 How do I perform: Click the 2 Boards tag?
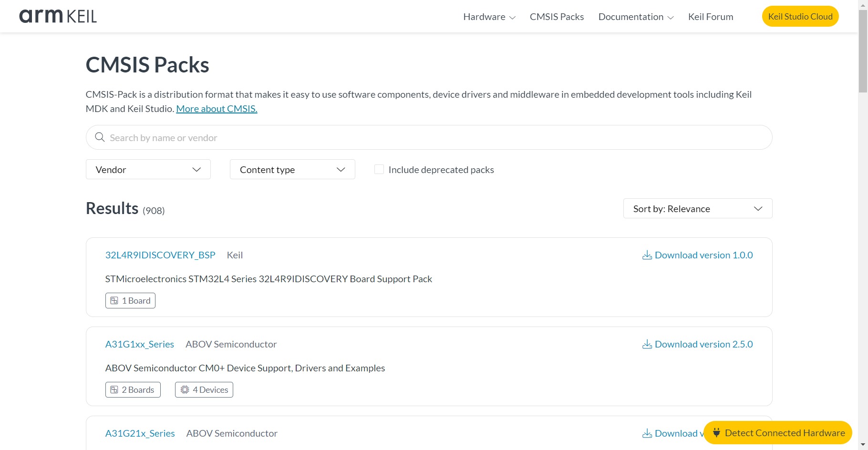(x=133, y=390)
